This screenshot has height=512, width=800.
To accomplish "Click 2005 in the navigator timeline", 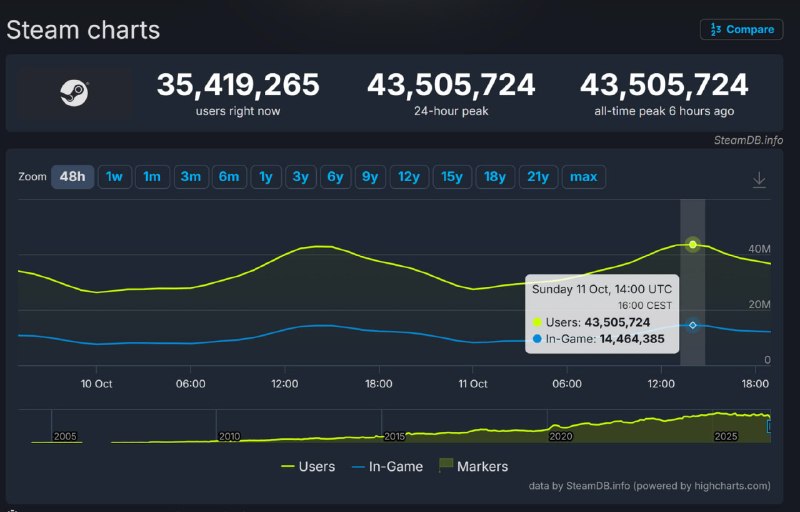I will [65, 437].
